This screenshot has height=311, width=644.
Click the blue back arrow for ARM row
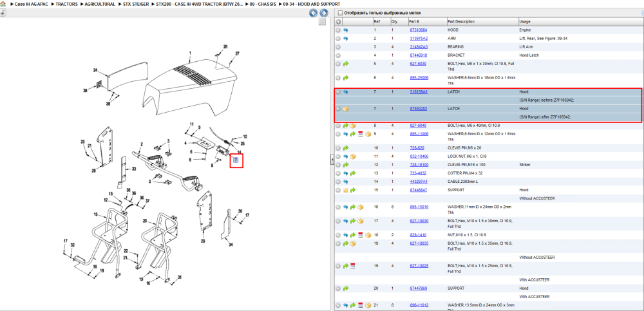coord(345,38)
